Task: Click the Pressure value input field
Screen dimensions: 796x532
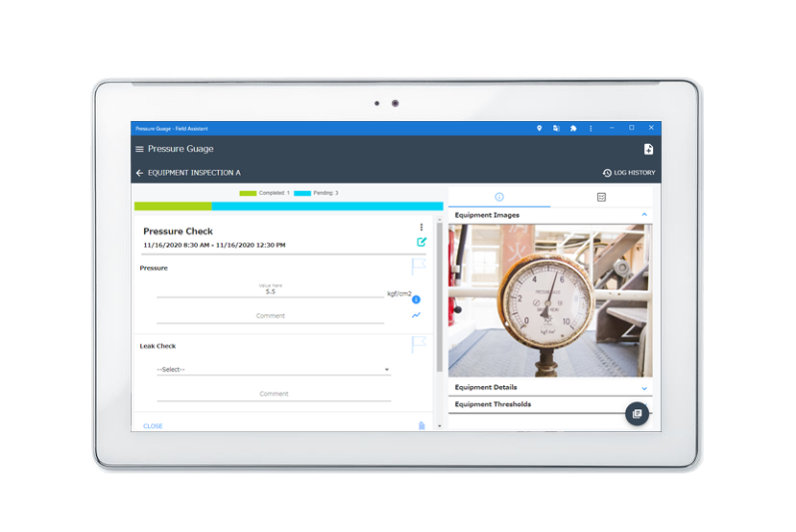Action: (270, 291)
